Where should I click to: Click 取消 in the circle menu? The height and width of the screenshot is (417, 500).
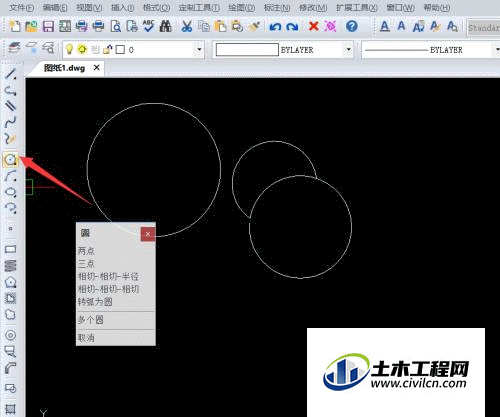[x=86, y=338]
